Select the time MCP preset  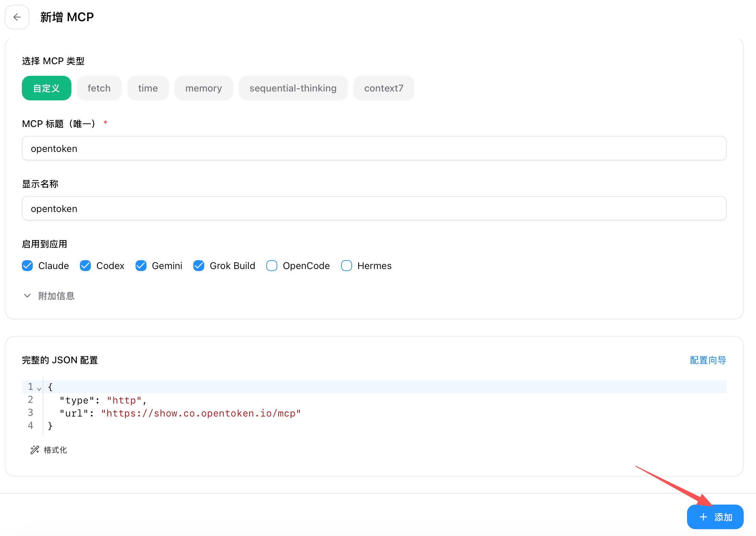click(148, 88)
